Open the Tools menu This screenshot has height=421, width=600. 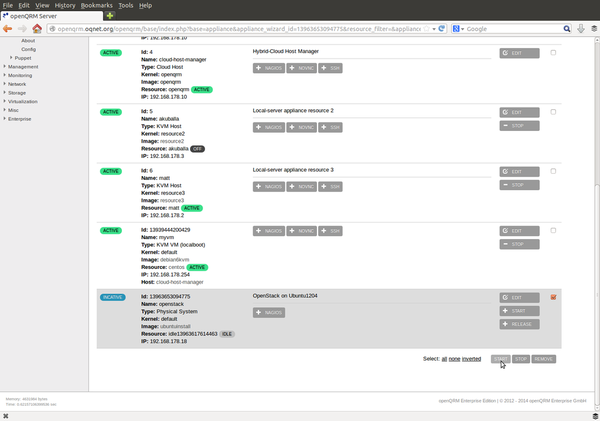click(126, 5)
